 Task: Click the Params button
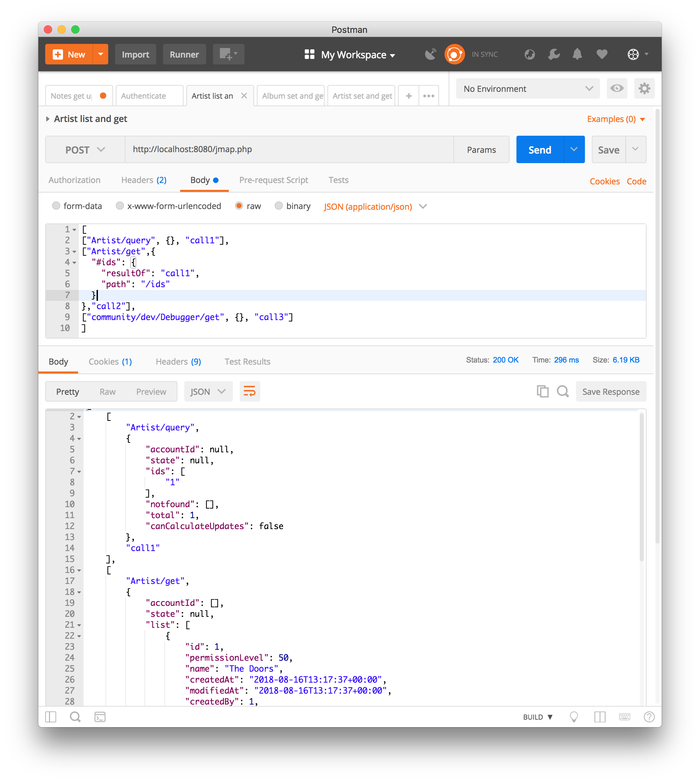481,150
